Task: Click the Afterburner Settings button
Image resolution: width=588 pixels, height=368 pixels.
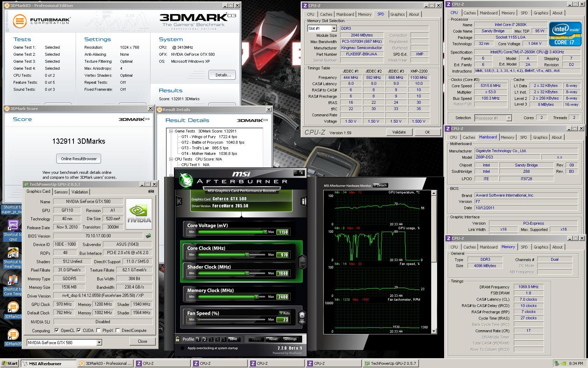Action: pyautogui.click(x=290, y=339)
